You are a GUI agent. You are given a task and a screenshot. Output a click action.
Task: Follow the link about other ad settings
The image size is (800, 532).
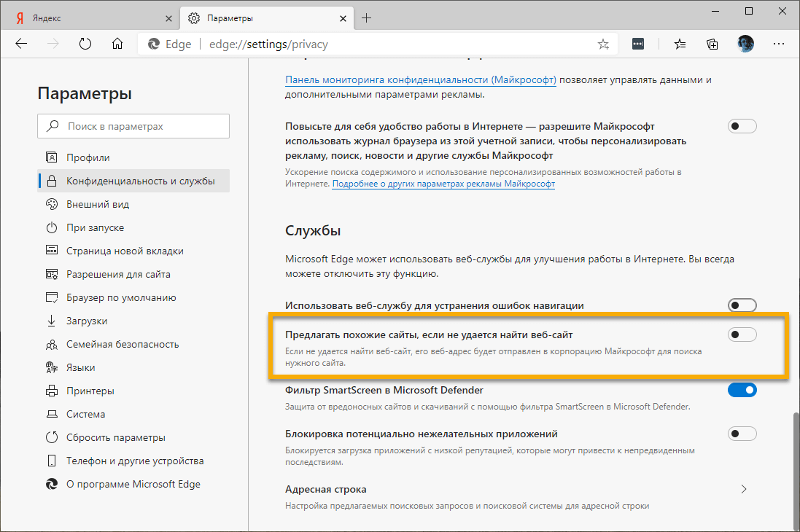tap(443, 184)
